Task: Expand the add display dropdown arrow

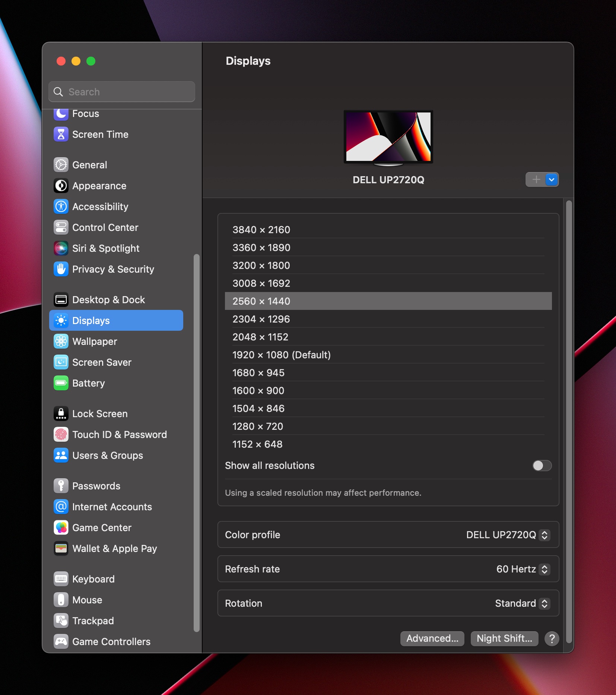Action: tap(552, 180)
